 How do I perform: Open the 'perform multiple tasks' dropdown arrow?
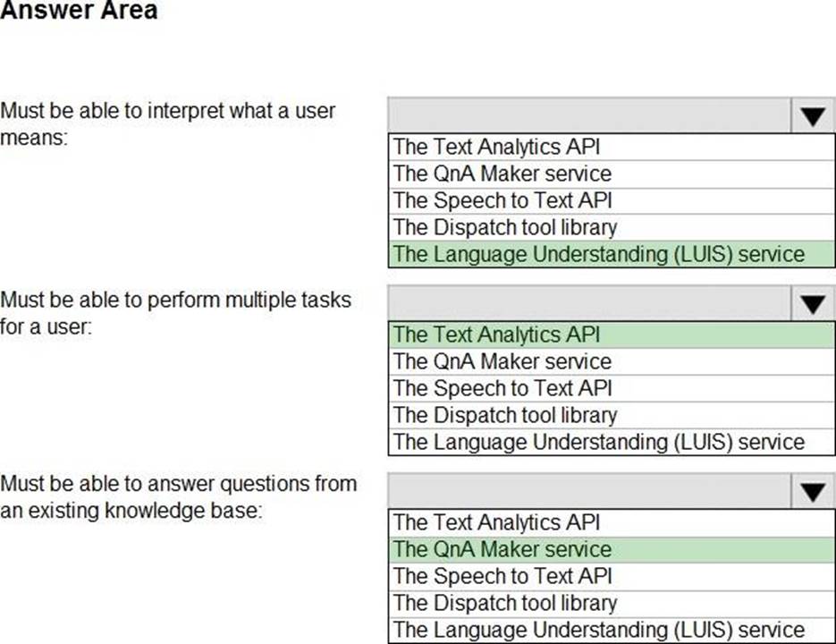(x=812, y=304)
